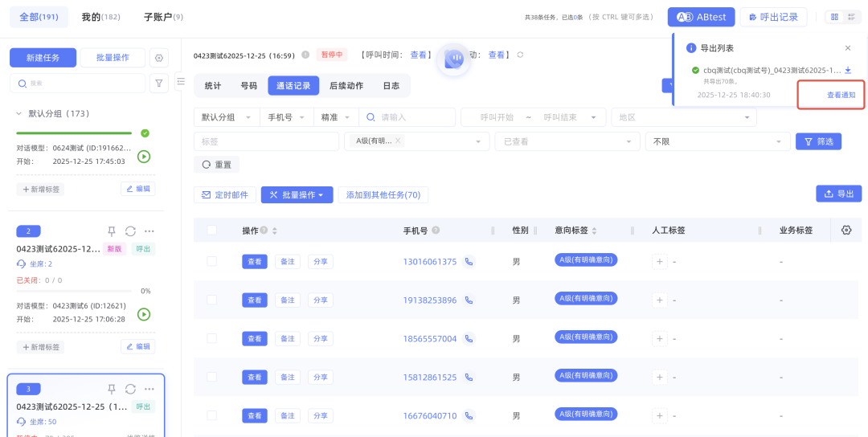The height and width of the screenshot is (437, 868).
Task: Check the row checkbox for 15812861525
Action: [211, 377]
